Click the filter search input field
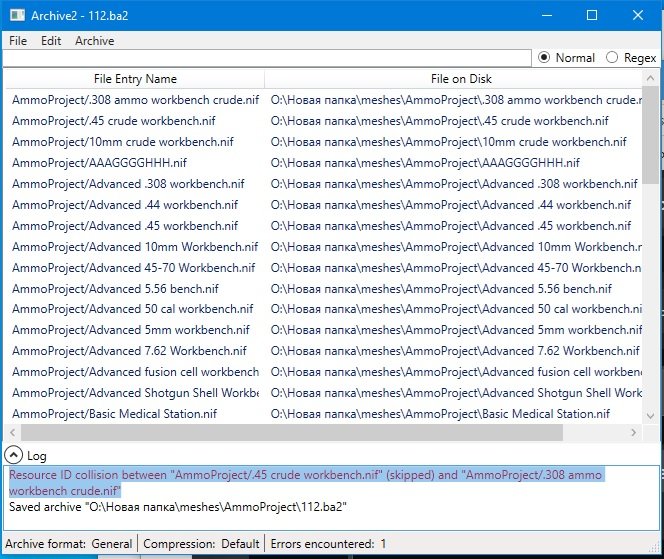The width and height of the screenshot is (664, 559). [265, 59]
